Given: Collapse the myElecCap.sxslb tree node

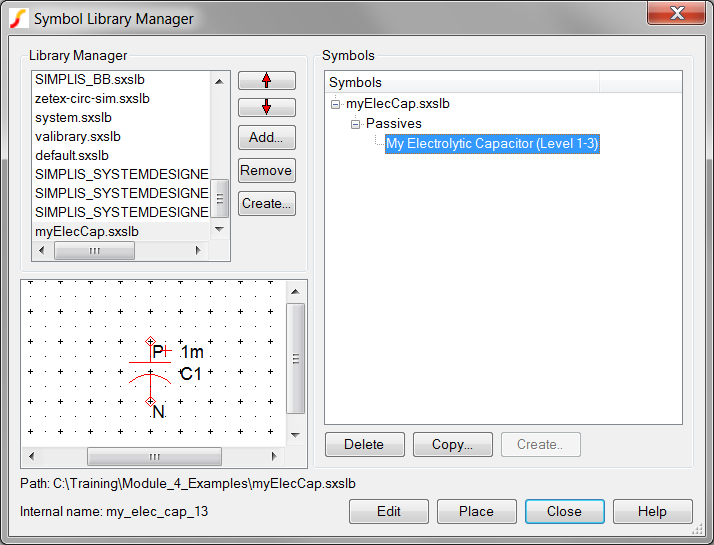Looking at the screenshot, I should 336,104.
